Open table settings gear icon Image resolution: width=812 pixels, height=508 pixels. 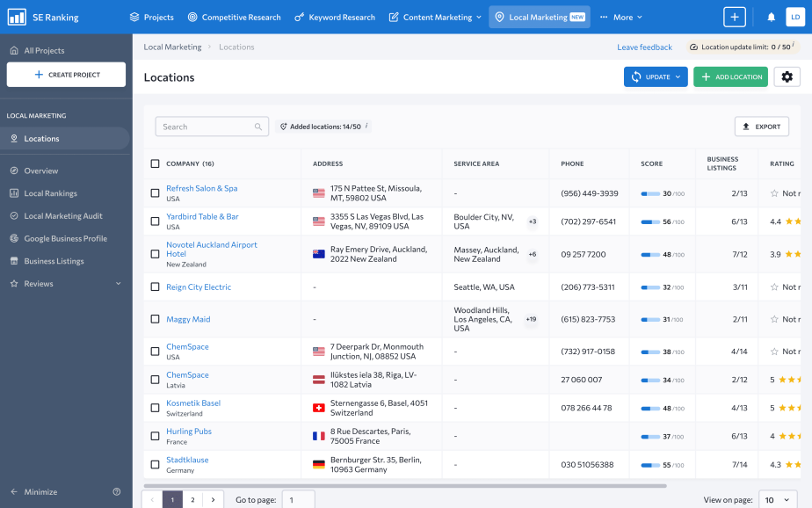(x=787, y=76)
